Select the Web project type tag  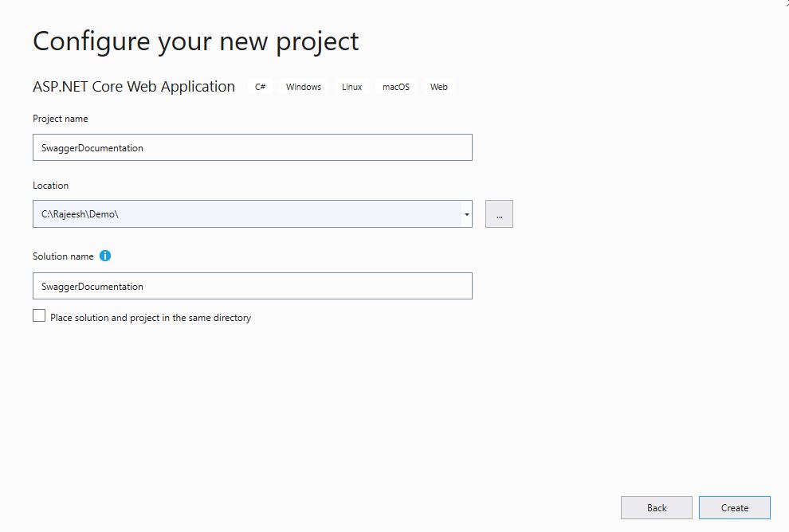pos(439,87)
